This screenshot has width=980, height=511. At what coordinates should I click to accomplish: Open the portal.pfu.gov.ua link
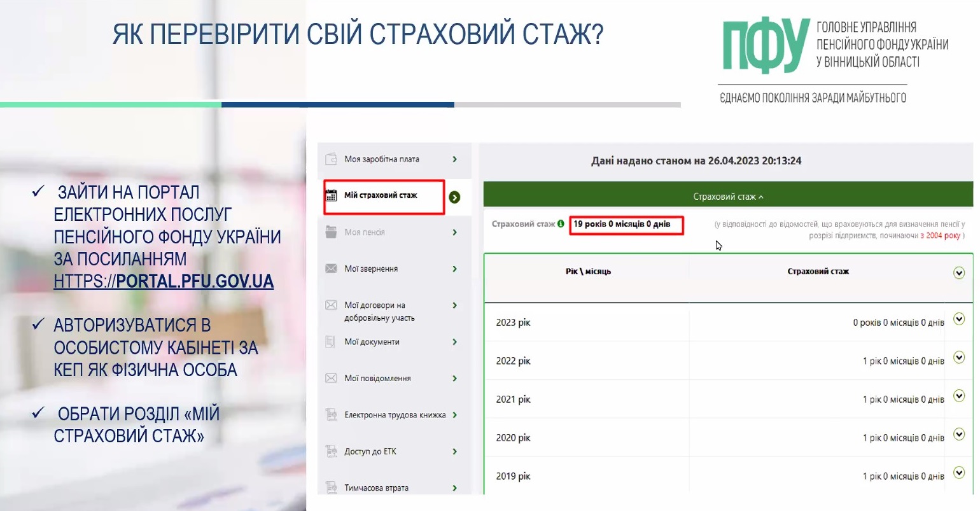click(164, 281)
